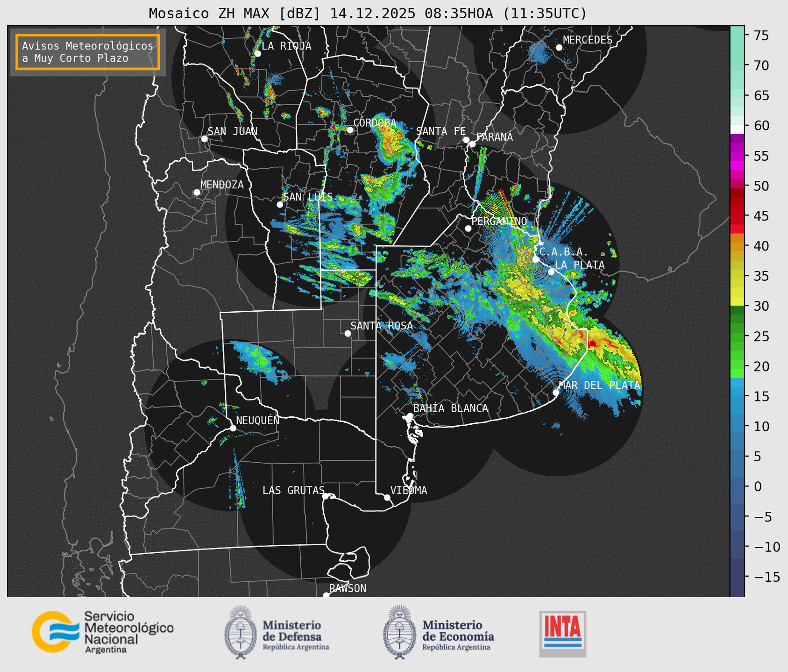Click the C.A.B.A. city marker
The height and width of the screenshot is (672, 788).
click(536, 259)
